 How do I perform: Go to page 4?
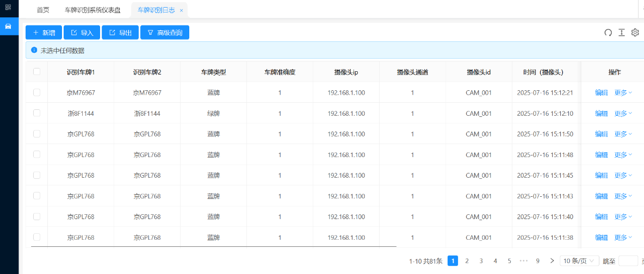(x=496, y=261)
